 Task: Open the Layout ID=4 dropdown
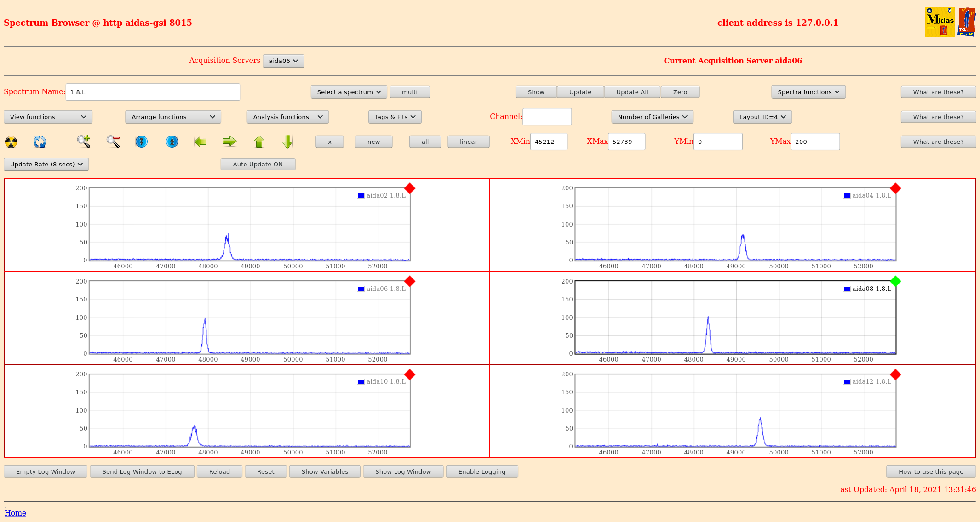(762, 117)
